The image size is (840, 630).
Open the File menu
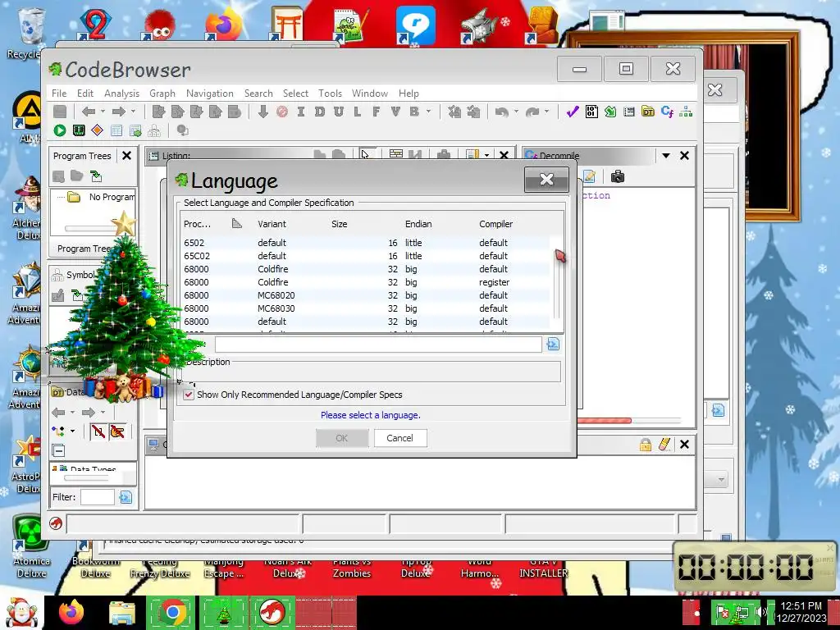pyautogui.click(x=59, y=94)
